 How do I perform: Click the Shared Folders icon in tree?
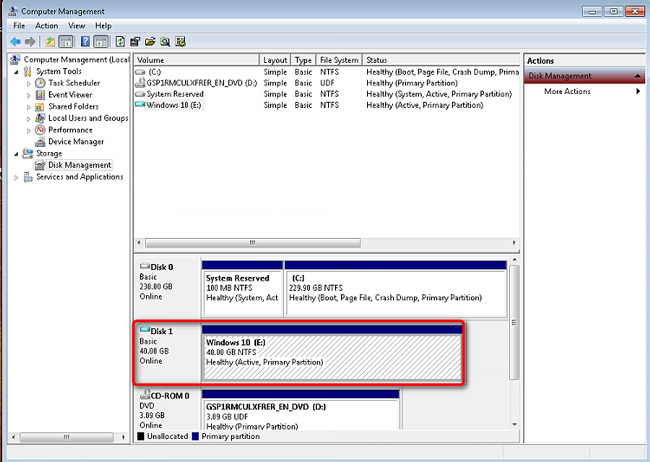coord(40,107)
